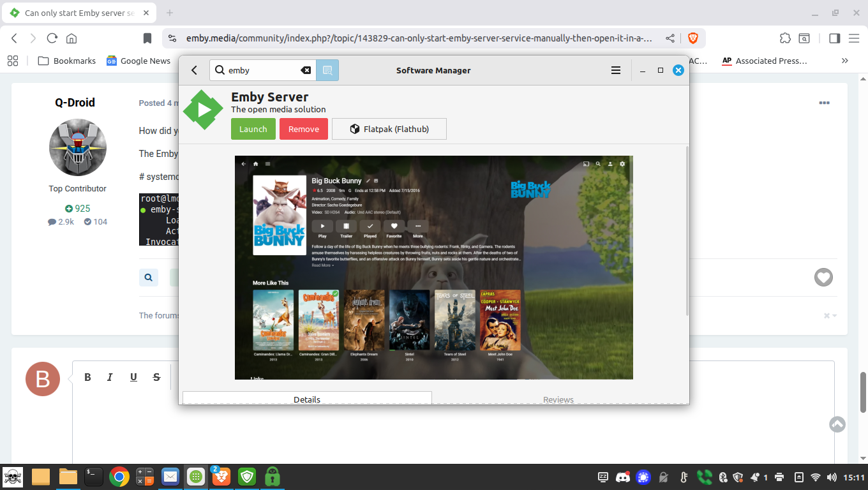View site information for emby.media

[172, 38]
